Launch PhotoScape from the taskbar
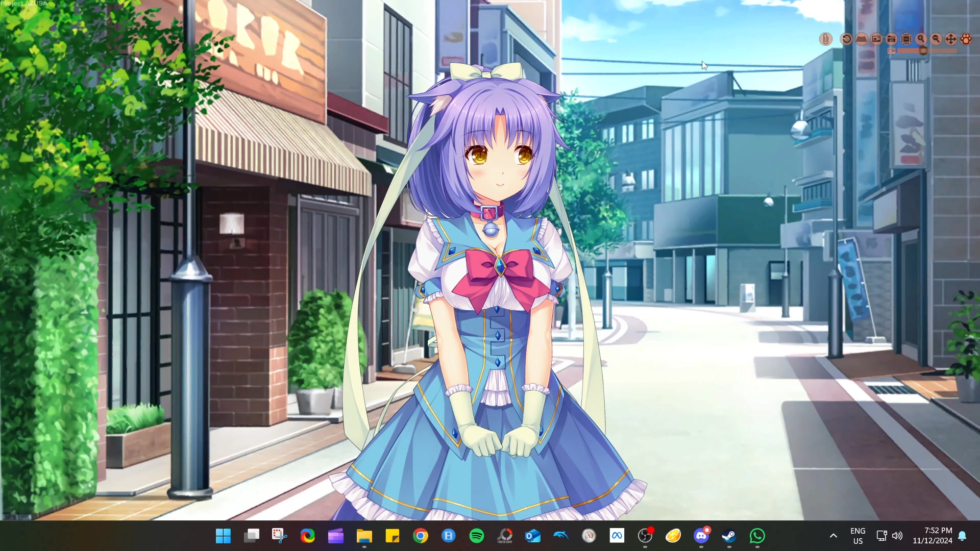The image size is (980, 551). [505, 536]
